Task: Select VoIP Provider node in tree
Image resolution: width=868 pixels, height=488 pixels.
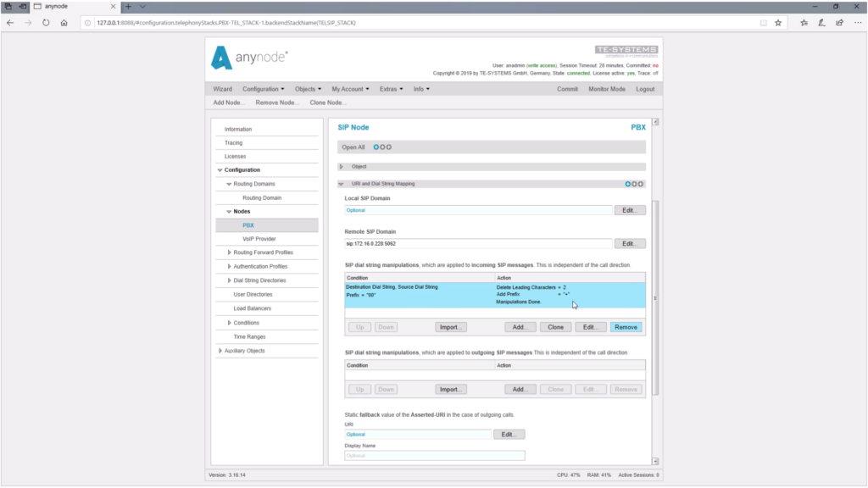Action: coord(259,239)
